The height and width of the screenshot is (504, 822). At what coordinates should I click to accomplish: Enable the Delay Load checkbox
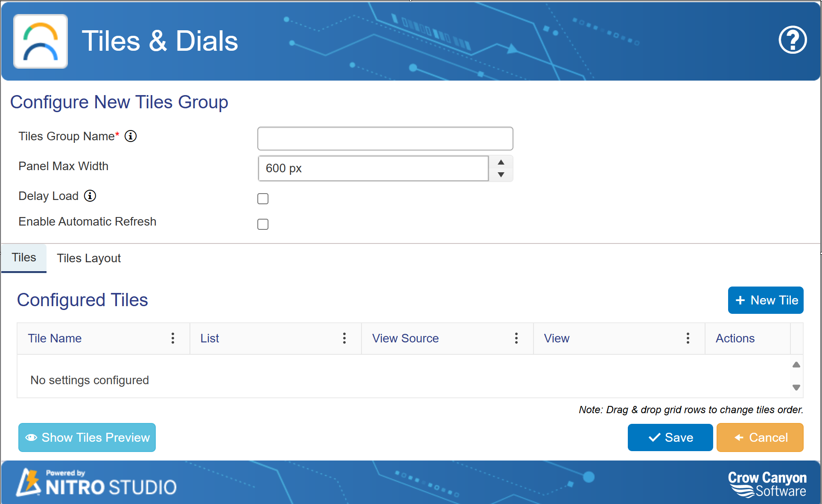pos(263,199)
